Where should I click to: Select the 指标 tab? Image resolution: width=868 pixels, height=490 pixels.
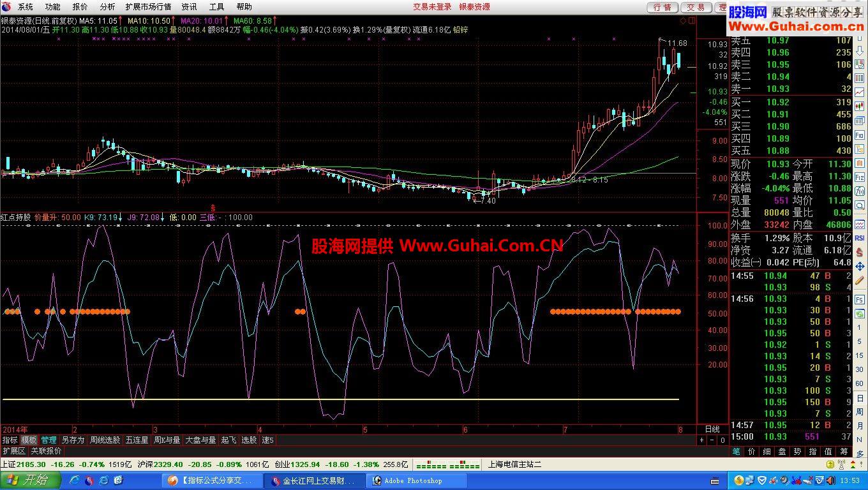point(10,440)
